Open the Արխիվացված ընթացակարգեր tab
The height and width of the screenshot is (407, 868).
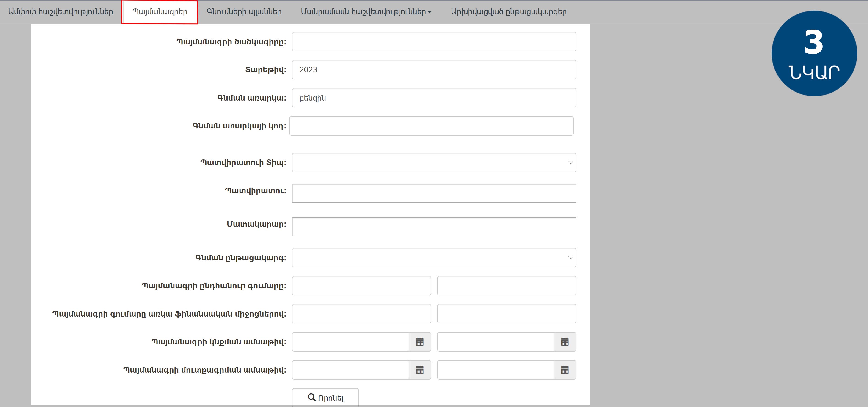pos(509,12)
